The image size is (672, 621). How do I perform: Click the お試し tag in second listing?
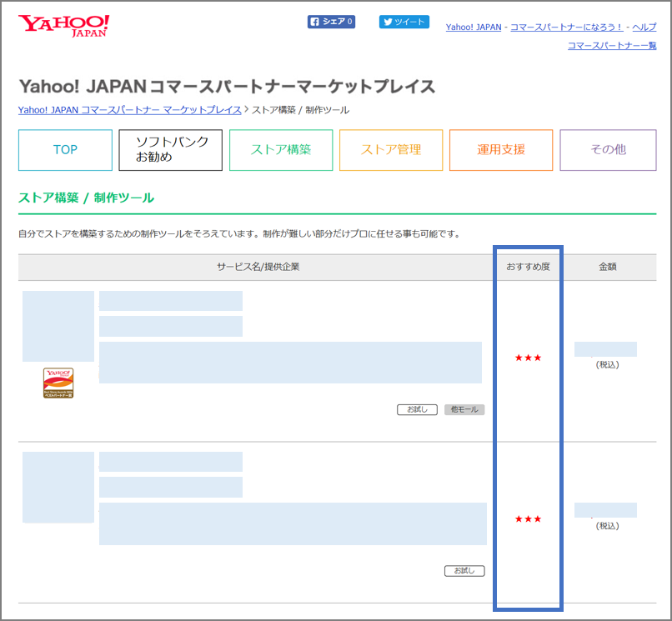tap(464, 571)
